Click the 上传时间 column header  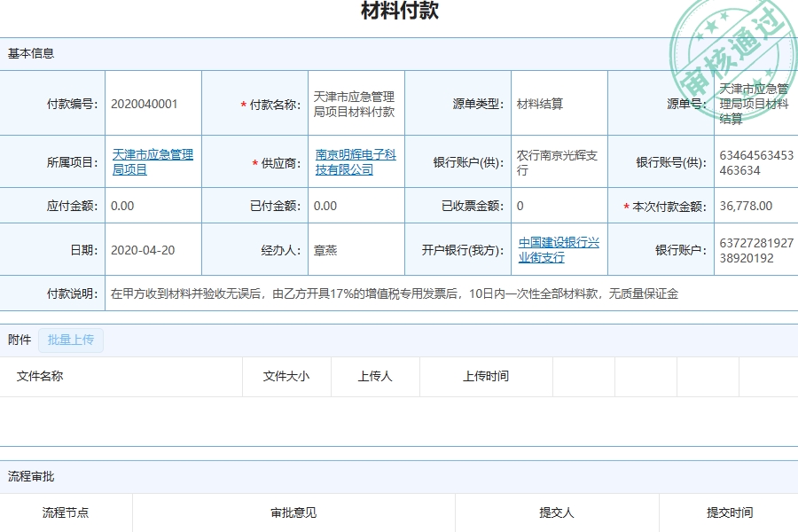485,377
